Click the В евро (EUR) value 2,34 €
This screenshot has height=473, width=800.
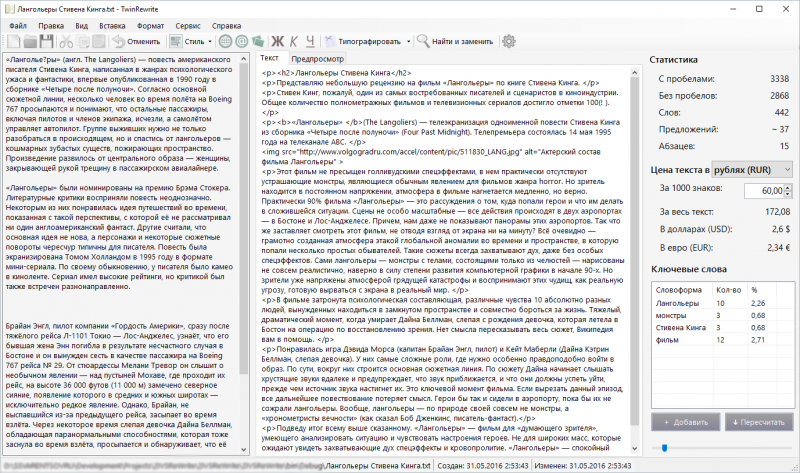[779, 248]
